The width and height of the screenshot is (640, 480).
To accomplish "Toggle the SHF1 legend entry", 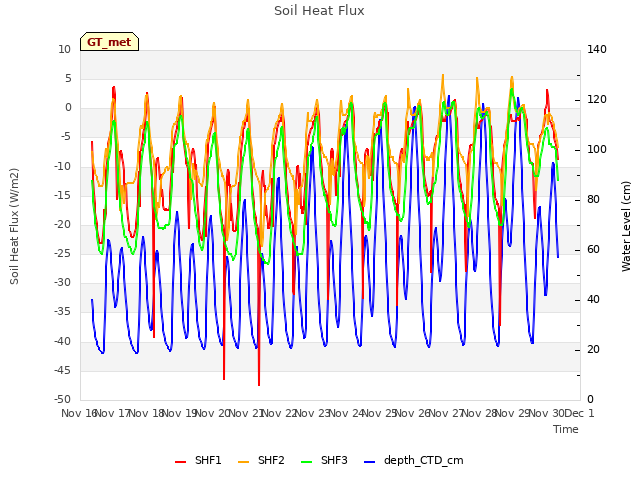I will pyautogui.click(x=198, y=461).
